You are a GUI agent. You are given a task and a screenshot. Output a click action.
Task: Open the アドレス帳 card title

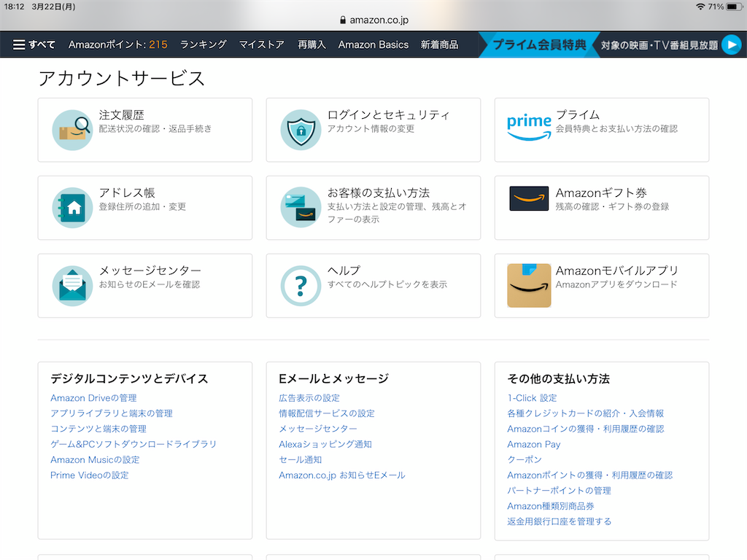point(127,192)
